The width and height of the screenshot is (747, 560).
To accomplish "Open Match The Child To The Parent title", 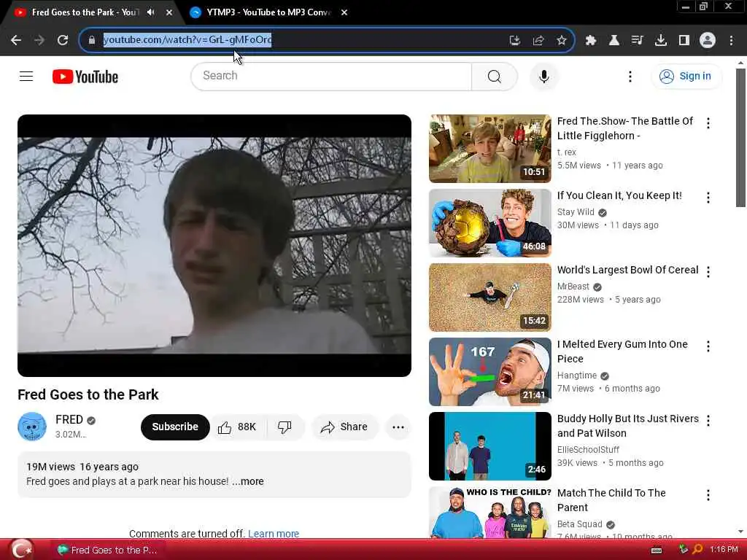I will [611, 500].
